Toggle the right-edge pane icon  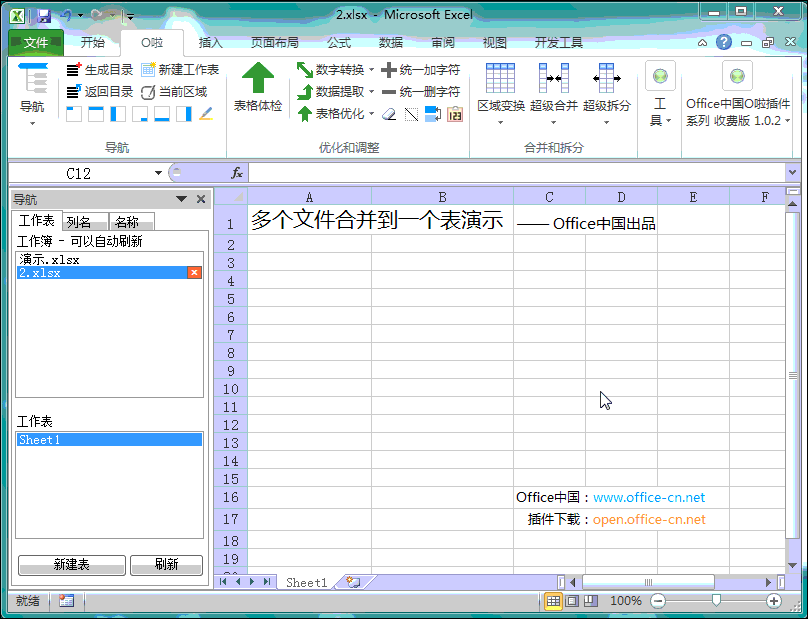(x=184, y=114)
